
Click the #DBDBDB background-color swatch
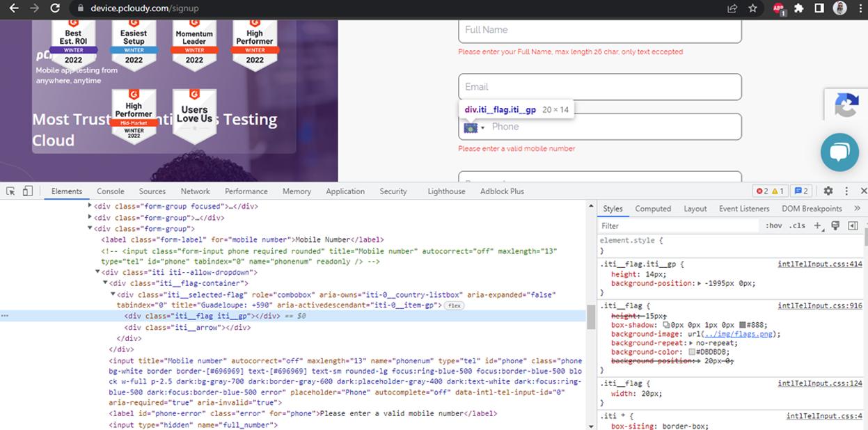[692, 352]
